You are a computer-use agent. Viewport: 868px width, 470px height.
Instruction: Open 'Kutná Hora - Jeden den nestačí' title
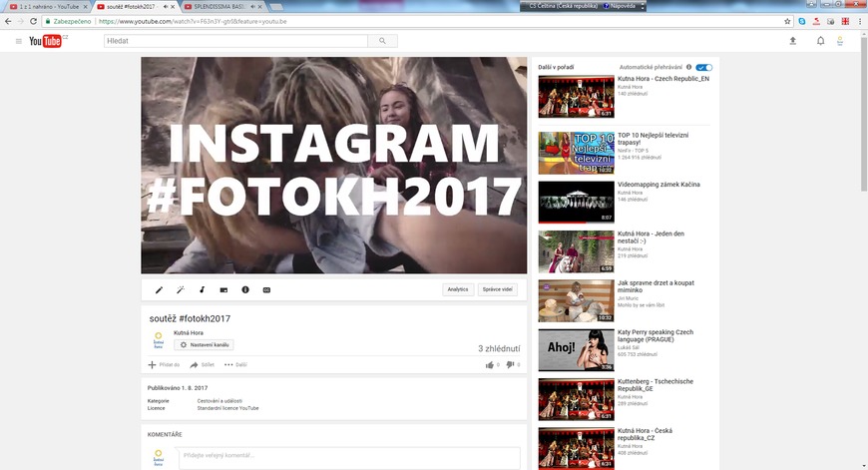(651, 236)
